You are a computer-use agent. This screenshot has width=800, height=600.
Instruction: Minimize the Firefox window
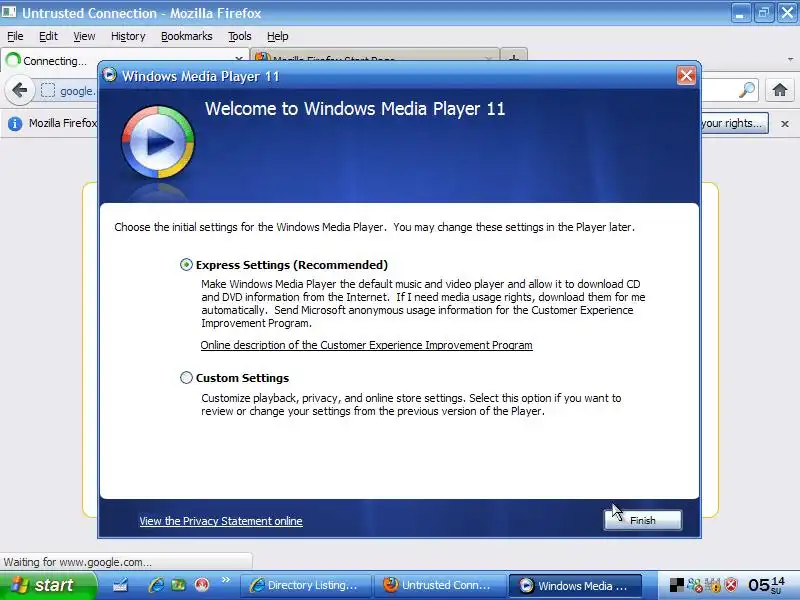[x=740, y=13]
